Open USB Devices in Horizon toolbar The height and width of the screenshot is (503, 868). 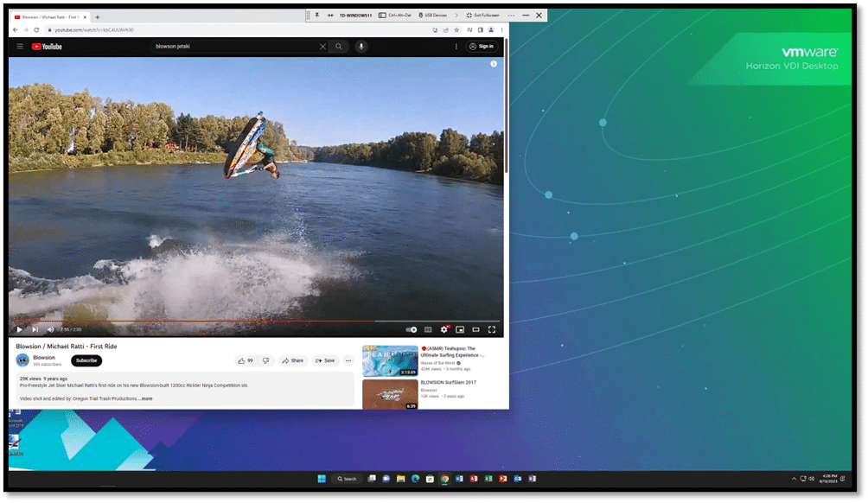[432, 16]
